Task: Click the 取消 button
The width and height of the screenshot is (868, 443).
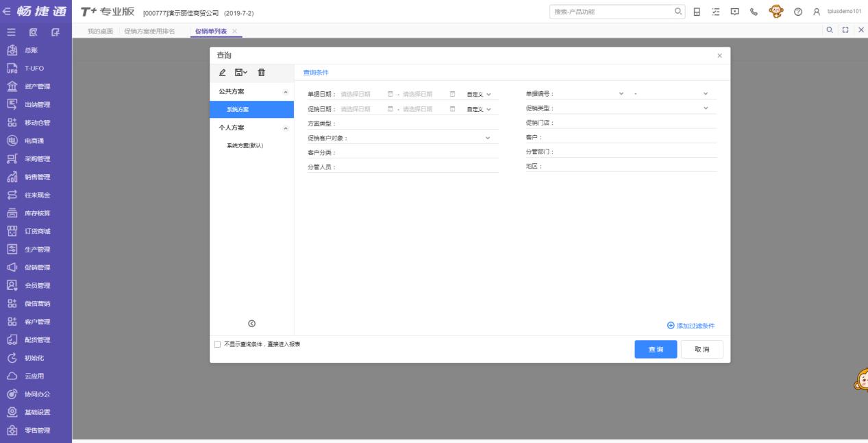Action: coord(702,350)
